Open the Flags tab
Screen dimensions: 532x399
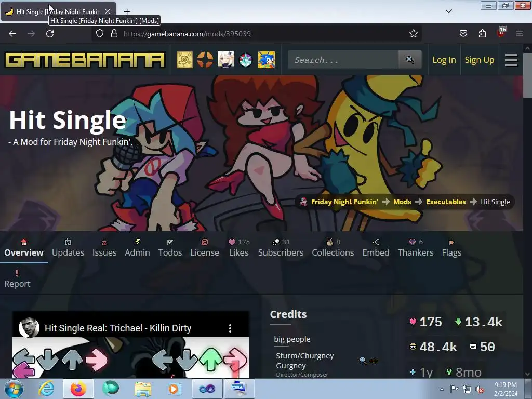(451, 248)
